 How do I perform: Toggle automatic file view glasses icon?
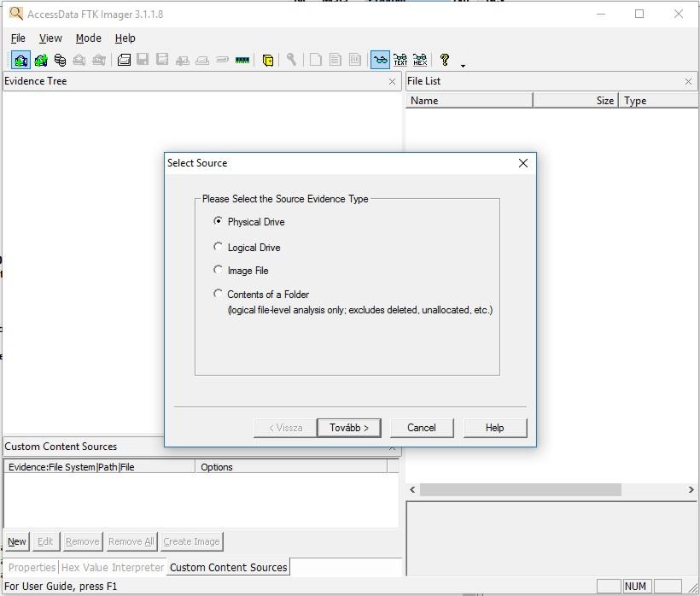pos(380,60)
